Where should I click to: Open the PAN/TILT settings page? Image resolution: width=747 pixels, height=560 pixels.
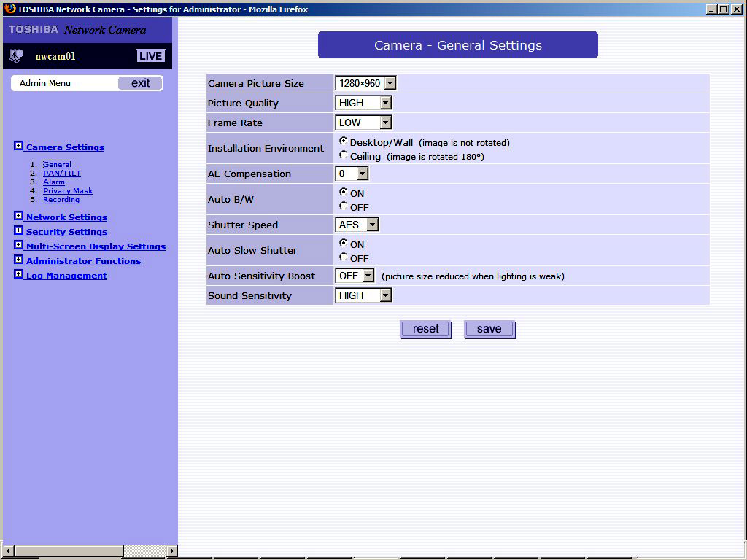pyautogui.click(x=62, y=174)
